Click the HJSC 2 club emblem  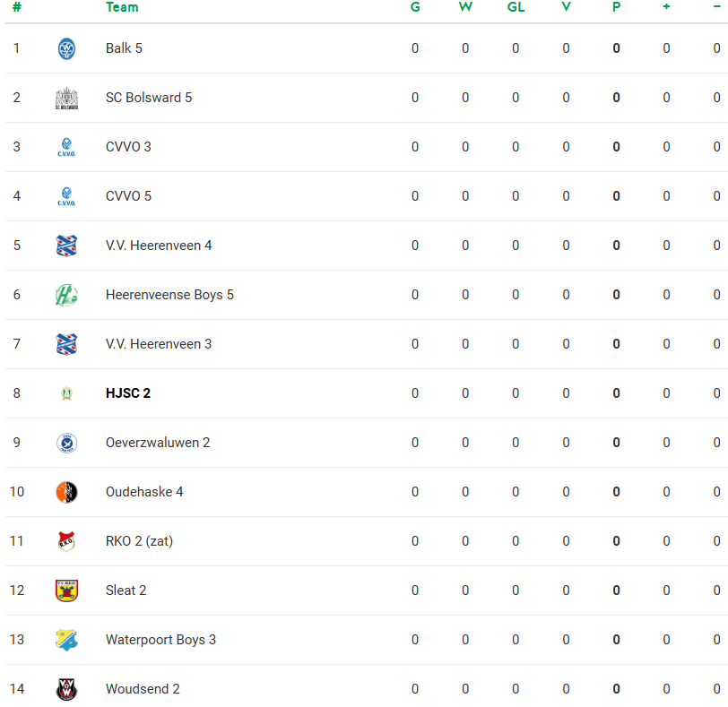pyautogui.click(x=66, y=393)
